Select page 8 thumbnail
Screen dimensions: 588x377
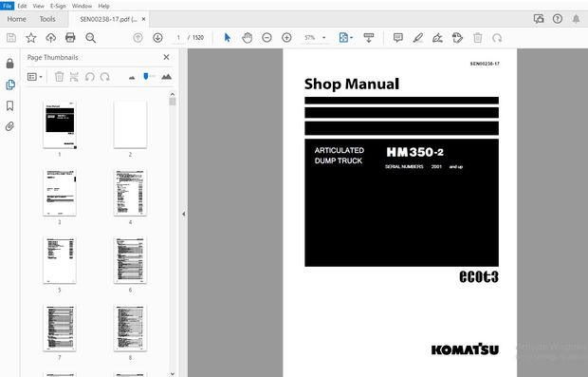(130, 329)
